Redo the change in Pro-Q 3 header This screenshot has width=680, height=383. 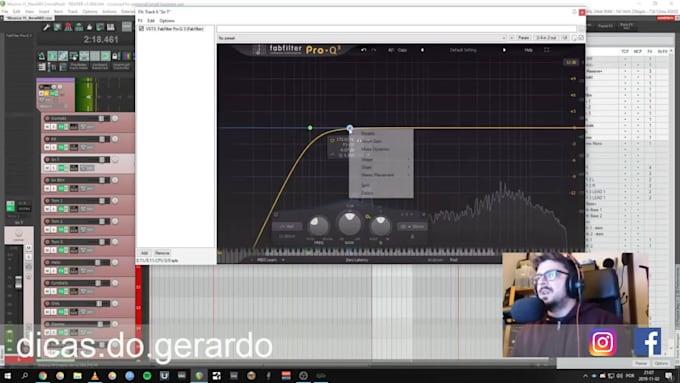[373, 50]
